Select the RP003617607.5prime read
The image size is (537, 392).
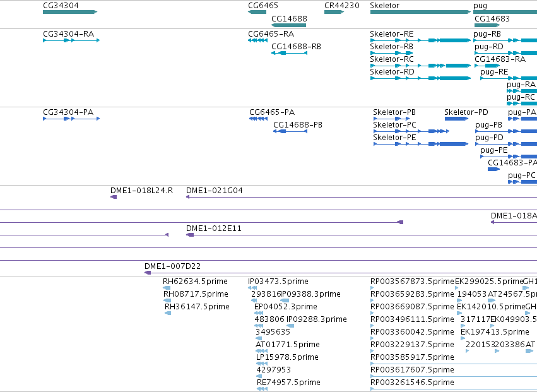point(454,377)
